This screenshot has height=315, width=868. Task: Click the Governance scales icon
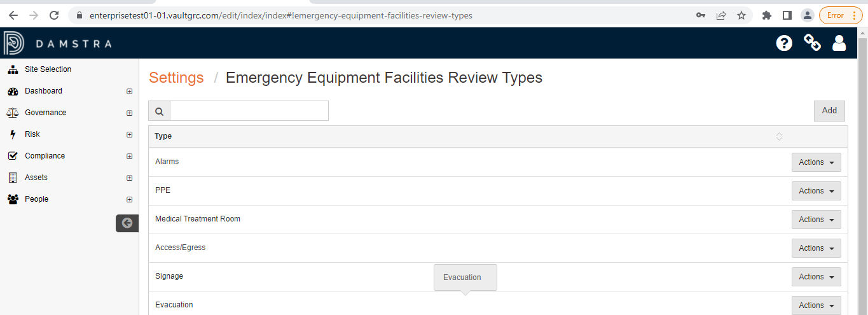tap(13, 113)
